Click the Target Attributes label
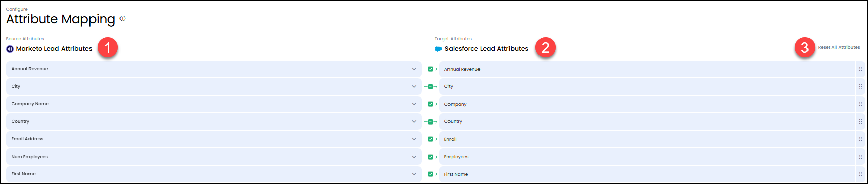The height and width of the screenshot is (184, 868). click(x=453, y=39)
